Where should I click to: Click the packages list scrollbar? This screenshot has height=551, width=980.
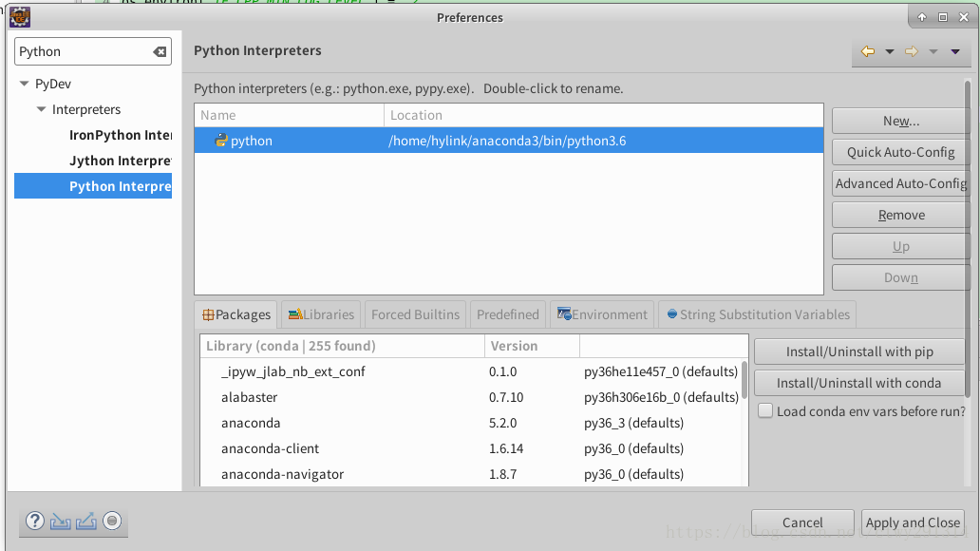744,380
